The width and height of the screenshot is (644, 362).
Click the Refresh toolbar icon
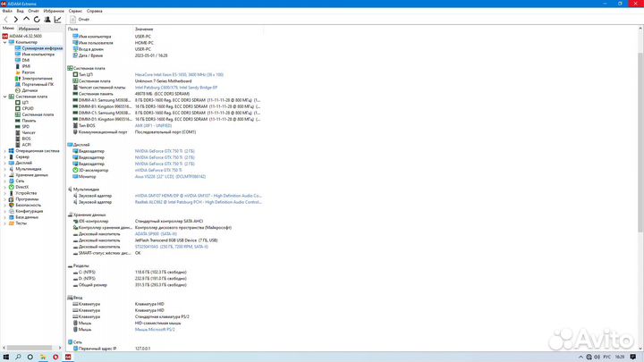(37, 20)
